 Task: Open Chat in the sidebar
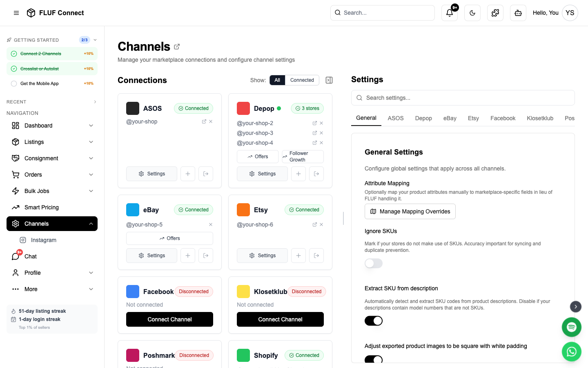(52, 256)
